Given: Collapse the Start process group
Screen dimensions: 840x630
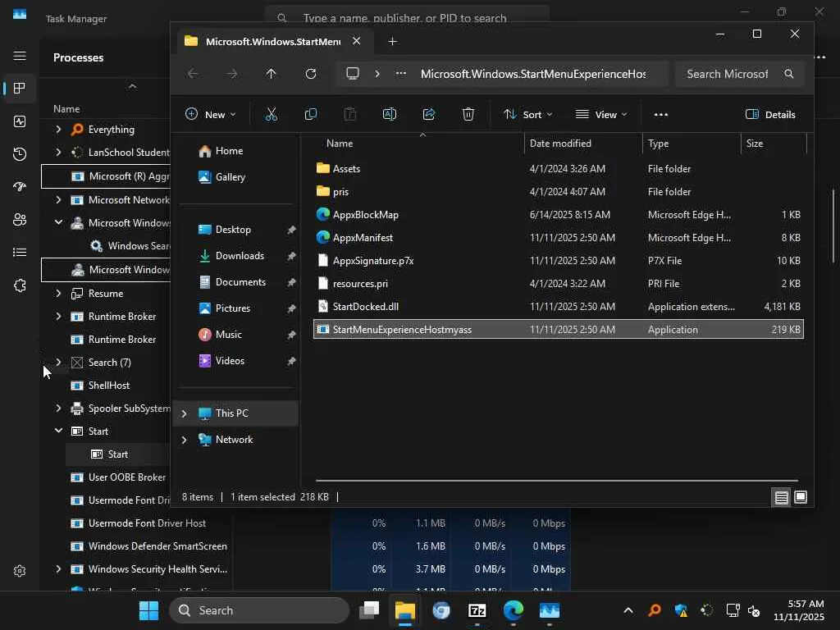Looking at the screenshot, I should (58, 431).
